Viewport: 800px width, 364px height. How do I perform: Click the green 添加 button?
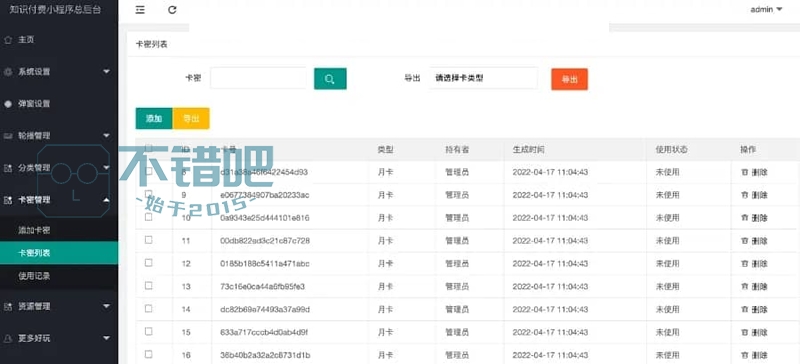pyautogui.click(x=154, y=118)
